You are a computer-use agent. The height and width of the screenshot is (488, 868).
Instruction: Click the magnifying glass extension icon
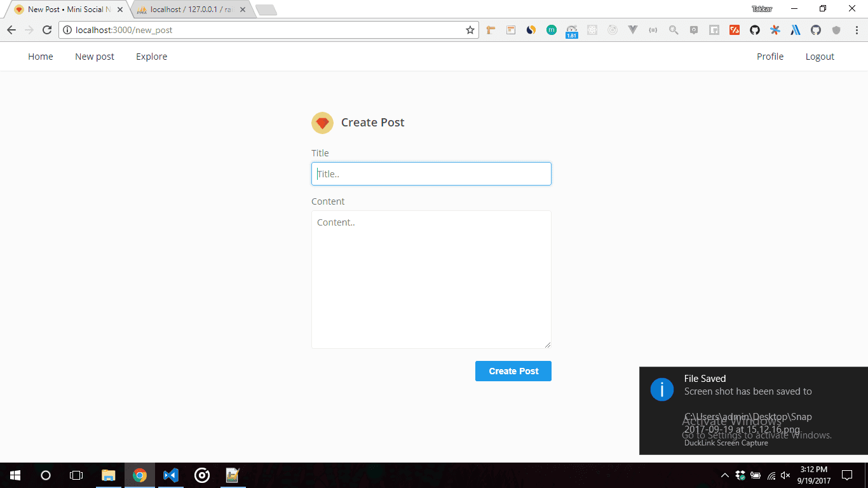674,30
